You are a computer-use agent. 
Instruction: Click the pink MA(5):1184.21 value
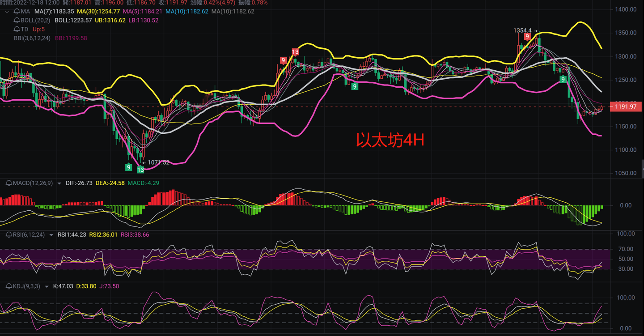pyautogui.click(x=143, y=11)
